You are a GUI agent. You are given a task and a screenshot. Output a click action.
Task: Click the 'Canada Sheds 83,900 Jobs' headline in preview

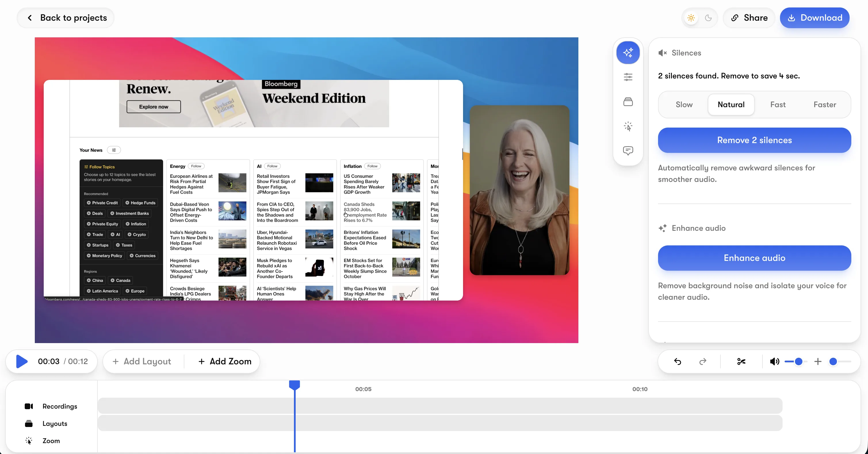[x=365, y=212]
